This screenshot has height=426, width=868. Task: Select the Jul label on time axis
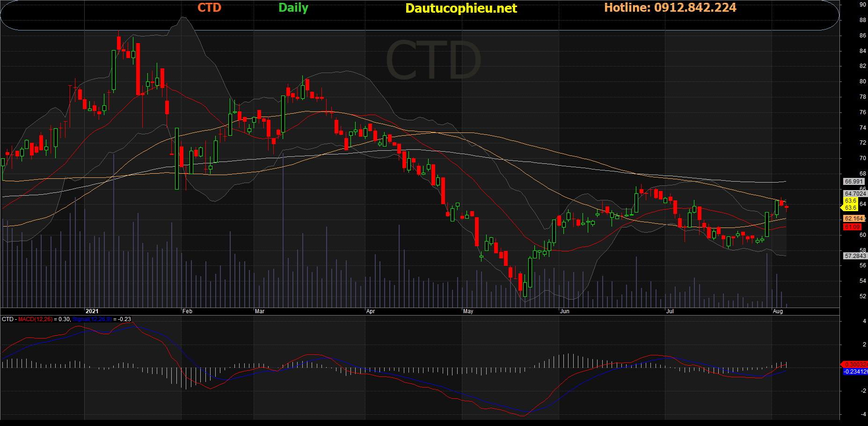670,311
